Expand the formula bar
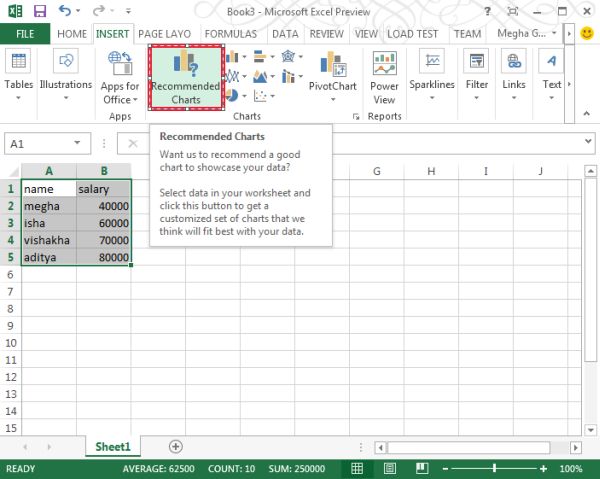Viewport: 600px width, 479px height. (588, 141)
